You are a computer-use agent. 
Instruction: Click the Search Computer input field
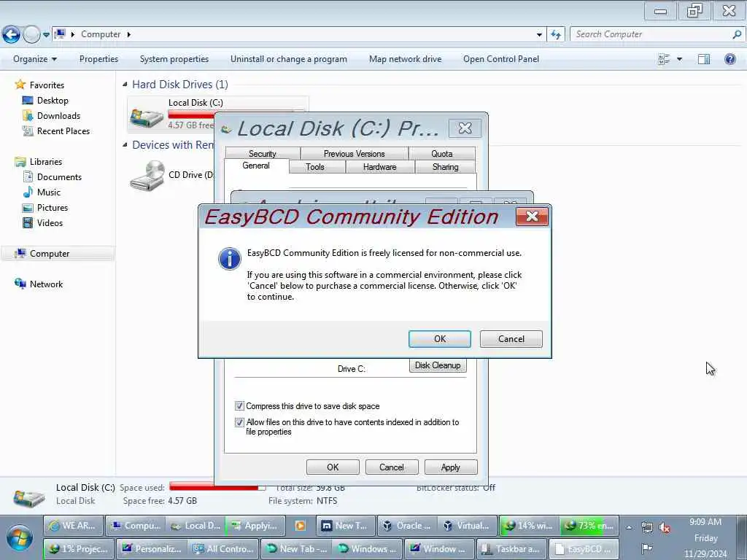pyautogui.click(x=651, y=34)
